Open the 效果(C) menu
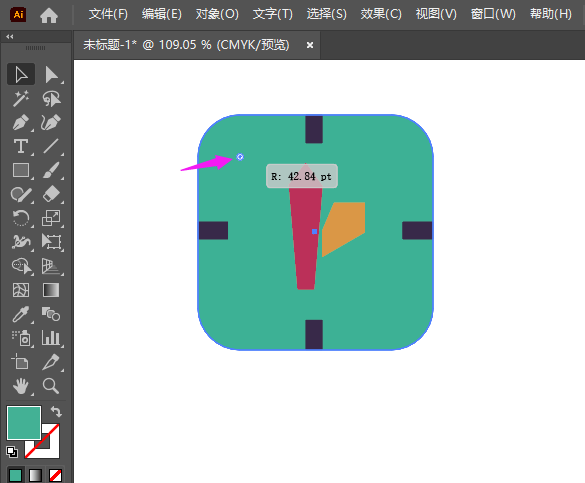The height and width of the screenshot is (483, 585). (381, 14)
